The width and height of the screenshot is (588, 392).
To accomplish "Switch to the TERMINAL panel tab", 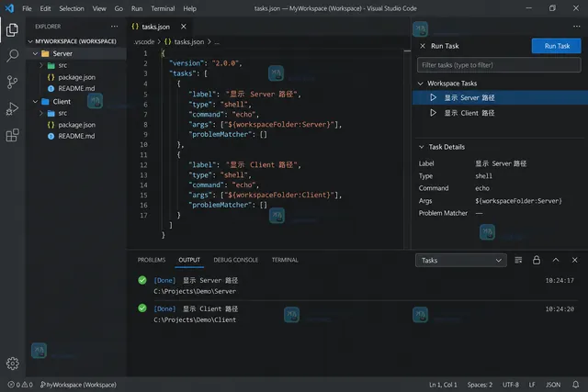I will point(285,260).
